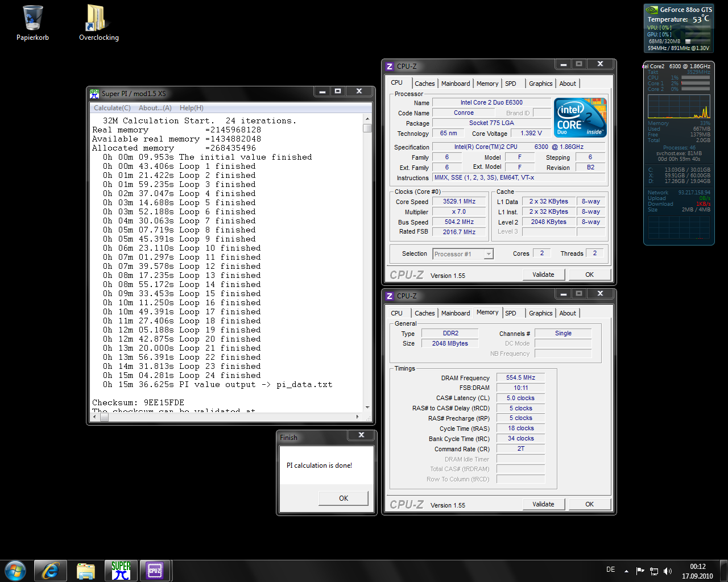This screenshot has height=582, width=728.
Task: Click OK in lower CPU-Z window
Action: (x=589, y=504)
